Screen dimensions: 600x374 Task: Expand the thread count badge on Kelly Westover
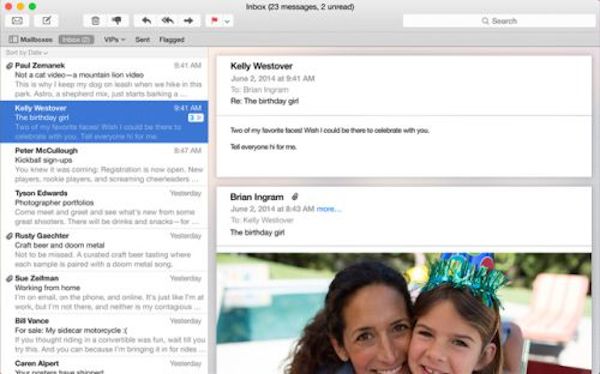tap(196, 118)
